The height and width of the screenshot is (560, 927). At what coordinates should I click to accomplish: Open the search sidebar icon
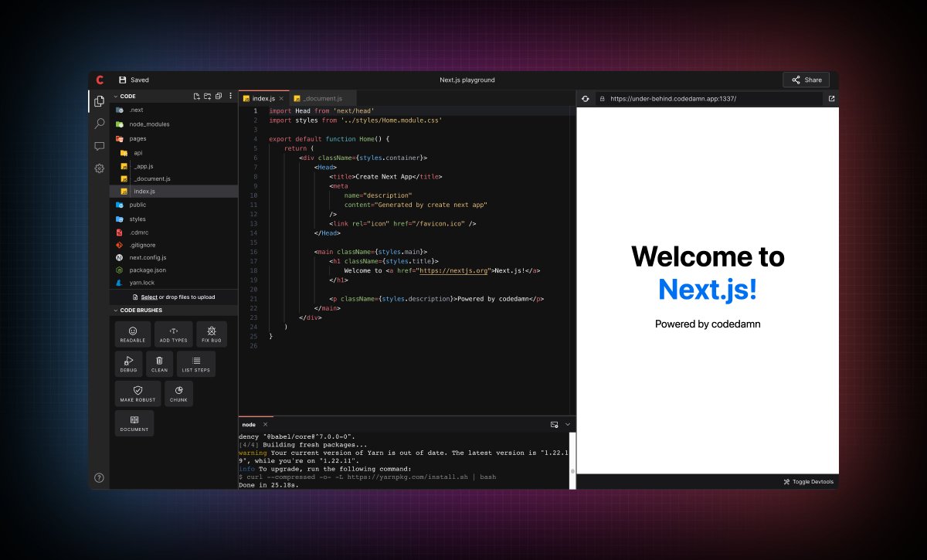pyautogui.click(x=99, y=124)
